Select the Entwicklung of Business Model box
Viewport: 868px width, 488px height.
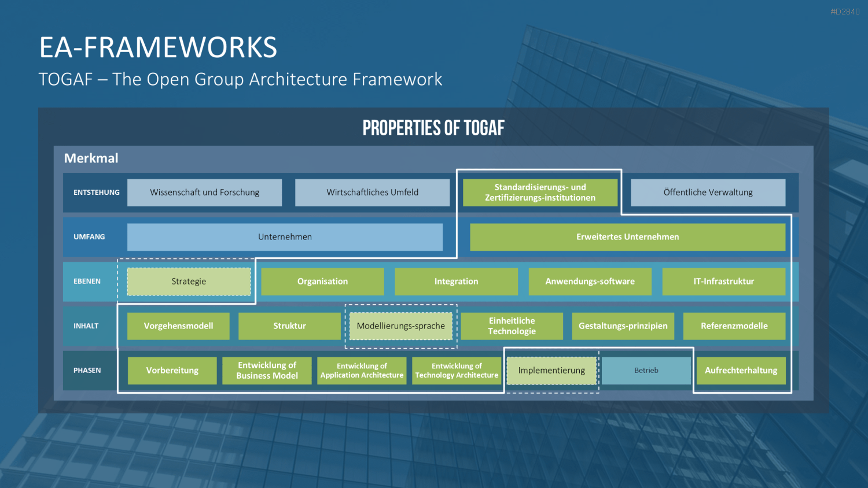(x=267, y=371)
